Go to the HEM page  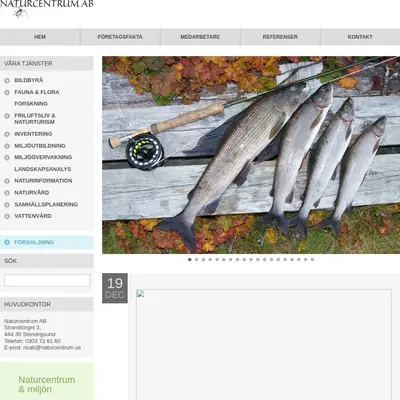click(40, 37)
